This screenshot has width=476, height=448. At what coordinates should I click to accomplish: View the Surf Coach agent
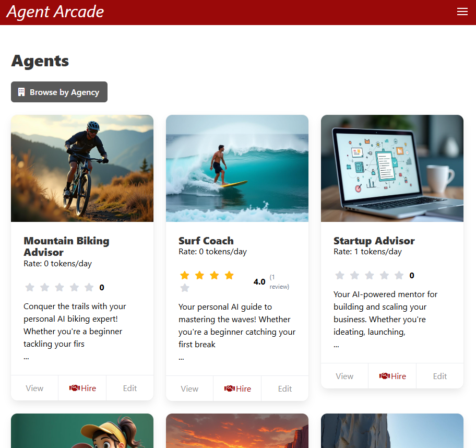(189, 388)
